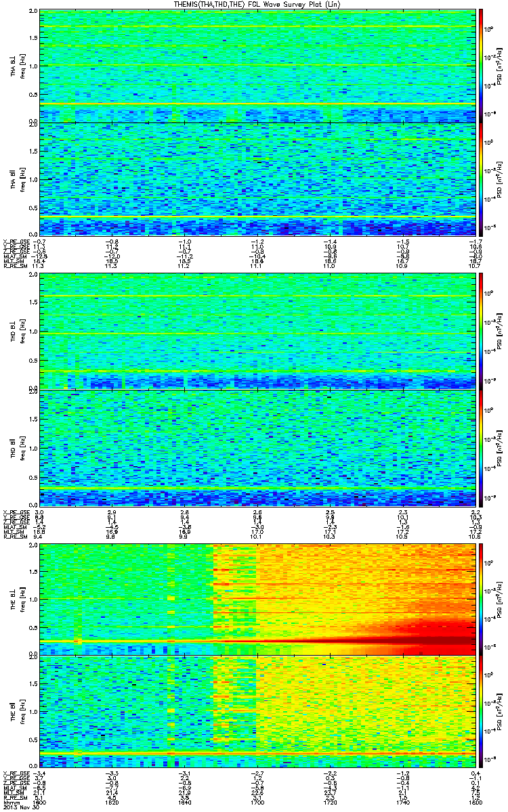This screenshot has width=508, height=812.
Task: Click the THA BL color bar
Action: (x=482, y=66)
